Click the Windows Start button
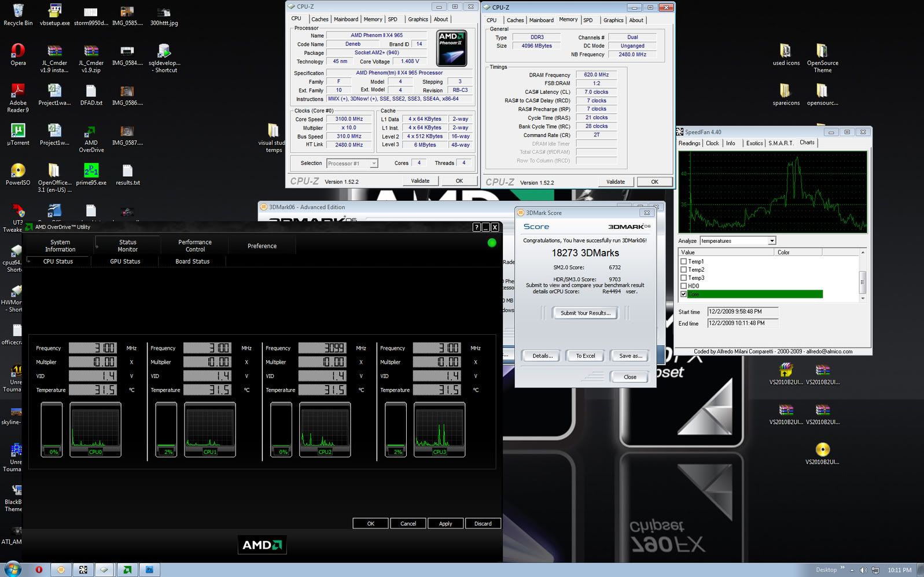Screen dimensions: 924x577 (12, 569)
